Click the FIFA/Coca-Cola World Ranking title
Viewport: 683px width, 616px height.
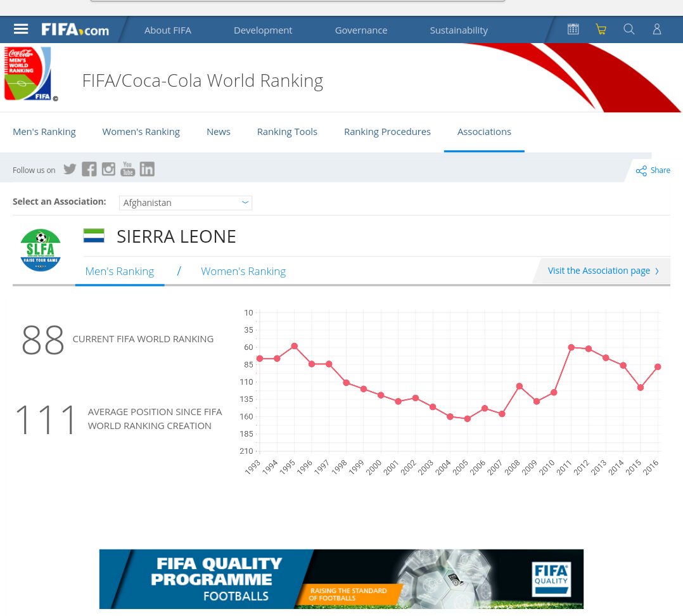point(203,80)
